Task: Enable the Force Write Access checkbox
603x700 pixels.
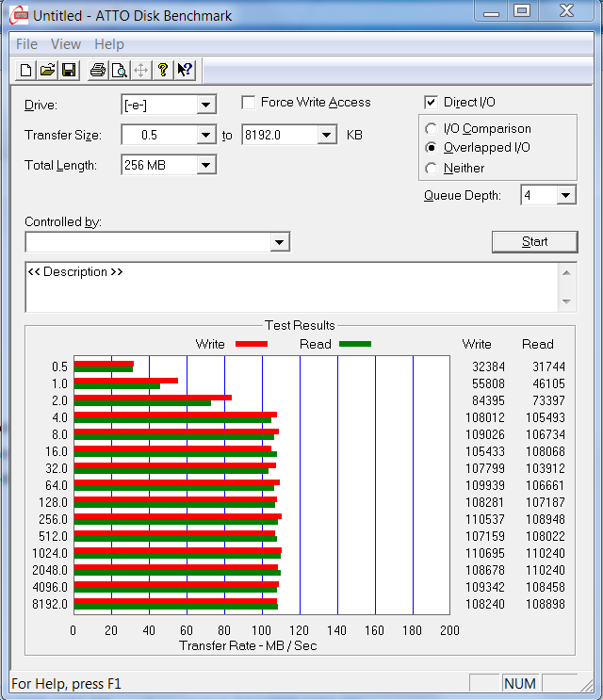Action: (249, 103)
